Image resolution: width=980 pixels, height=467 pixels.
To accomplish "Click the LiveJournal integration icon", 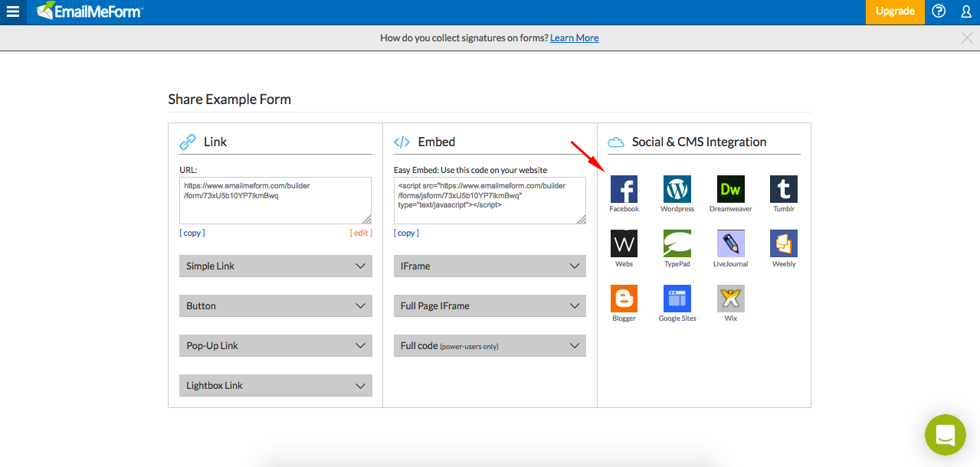I will tap(729, 243).
